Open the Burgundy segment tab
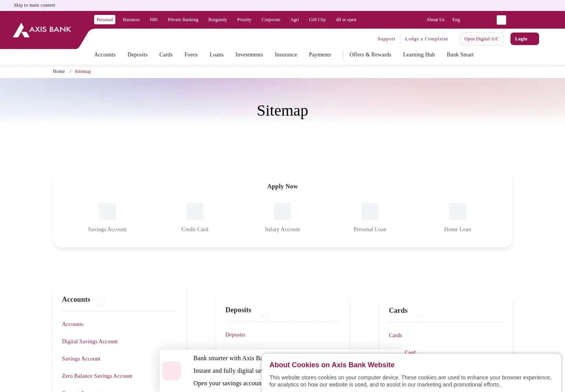 (217, 20)
